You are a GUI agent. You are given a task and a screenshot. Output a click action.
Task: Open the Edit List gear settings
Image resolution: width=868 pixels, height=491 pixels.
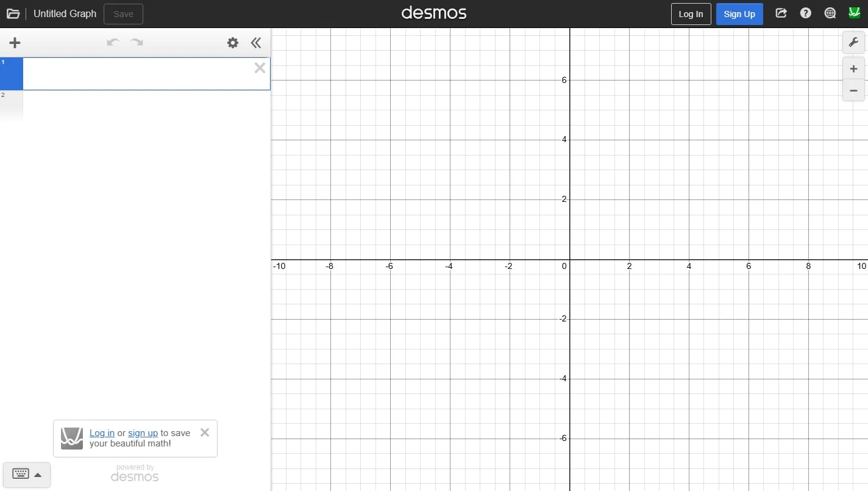233,43
